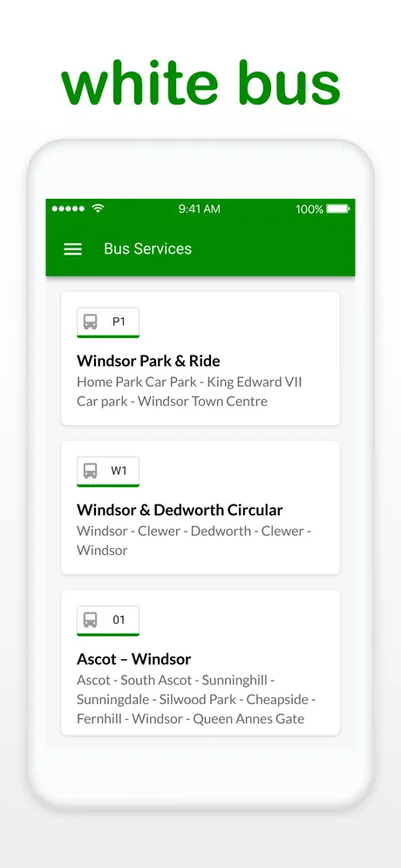Screen dimensions: 401x868
Task: Tap the bus icon in W1 badge
Action: click(91, 471)
